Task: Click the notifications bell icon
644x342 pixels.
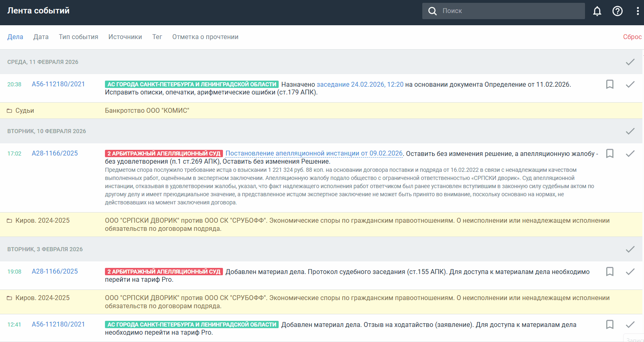Action: coord(597,11)
